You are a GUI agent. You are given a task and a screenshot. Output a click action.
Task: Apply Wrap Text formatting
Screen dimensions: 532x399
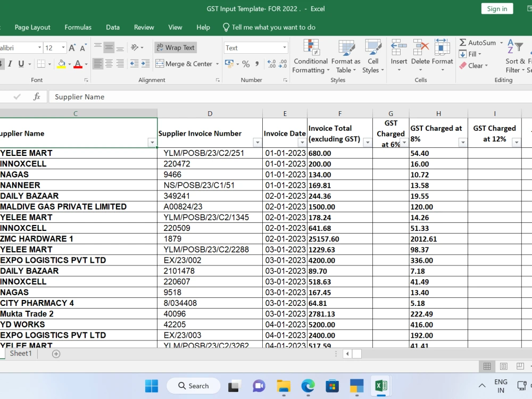tap(176, 47)
